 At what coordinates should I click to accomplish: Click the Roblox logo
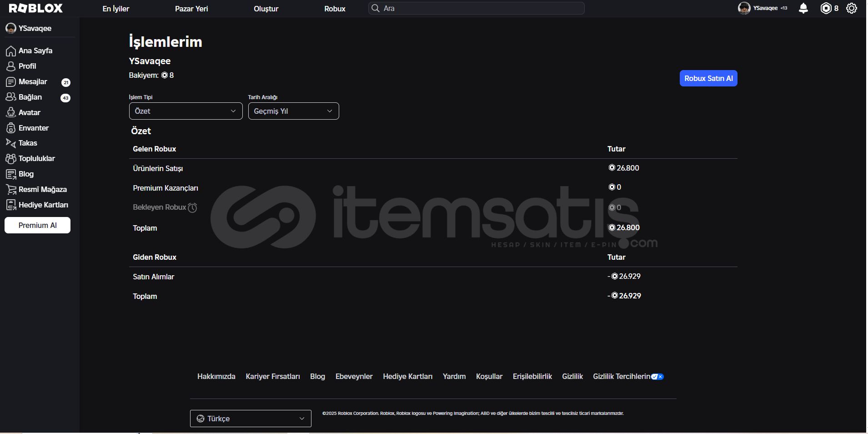pos(36,8)
